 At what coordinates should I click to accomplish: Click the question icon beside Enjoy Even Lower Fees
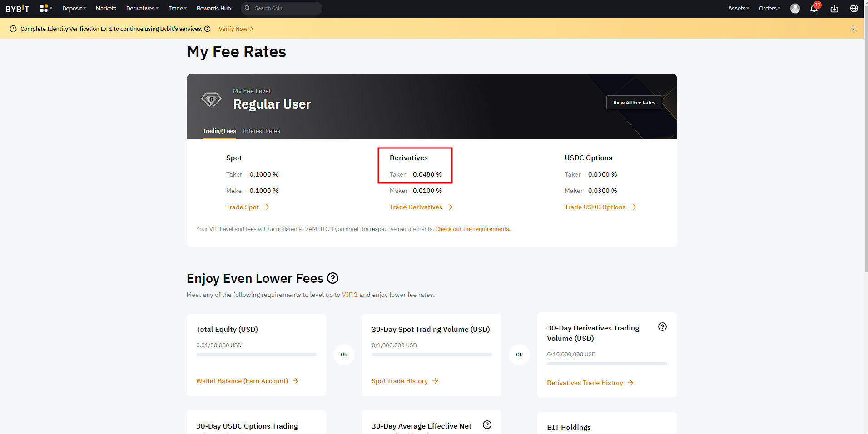tap(333, 278)
